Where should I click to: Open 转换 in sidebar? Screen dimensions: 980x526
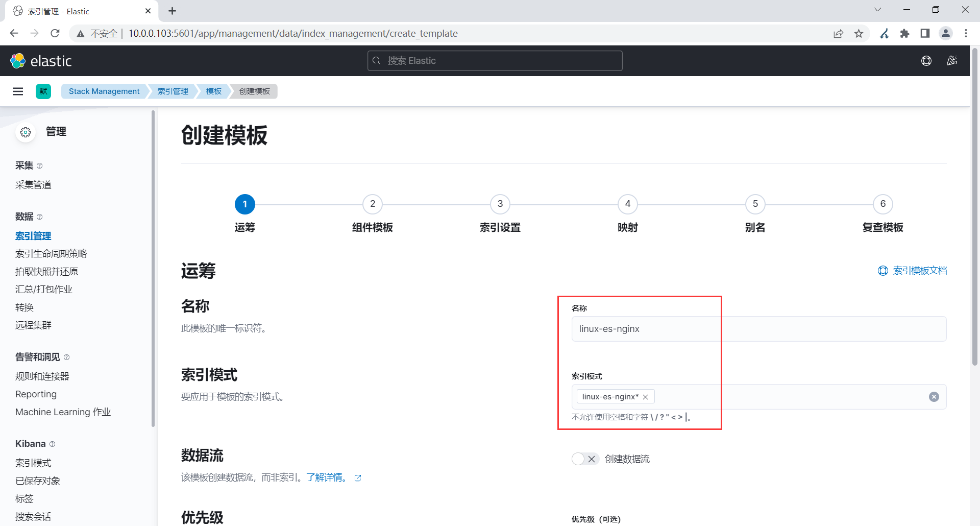pyautogui.click(x=24, y=307)
